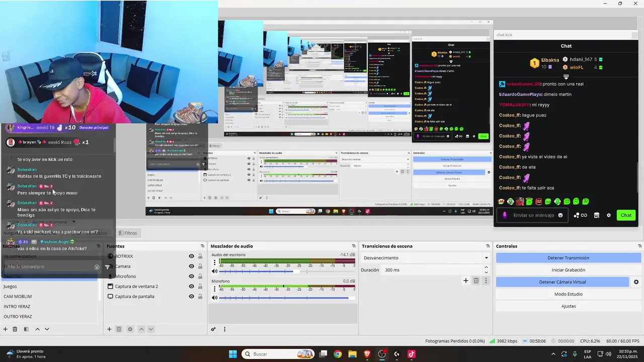The height and width of the screenshot is (362, 644).
Task: Open the Brave browser taskbar icon
Action: tap(367, 354)
